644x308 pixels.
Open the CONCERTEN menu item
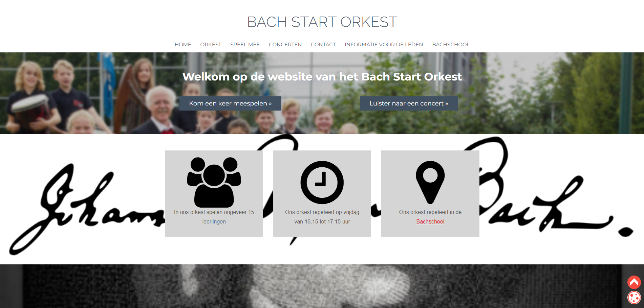click(x=285, y=45)
